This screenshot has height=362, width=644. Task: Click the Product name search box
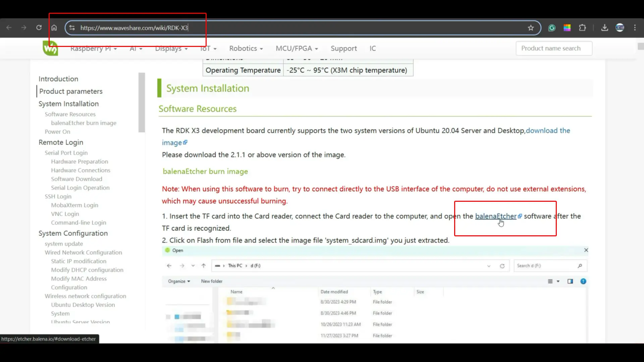(x=554, y=48)
